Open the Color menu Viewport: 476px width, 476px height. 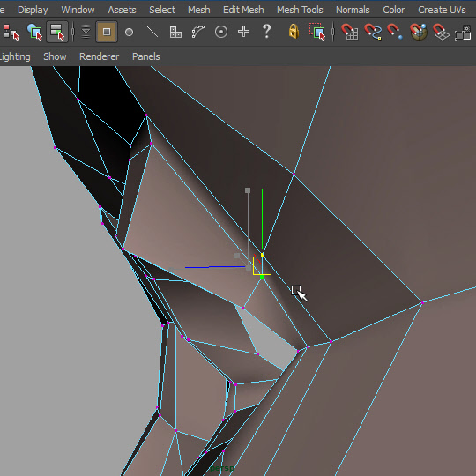[x=394, y=10]
